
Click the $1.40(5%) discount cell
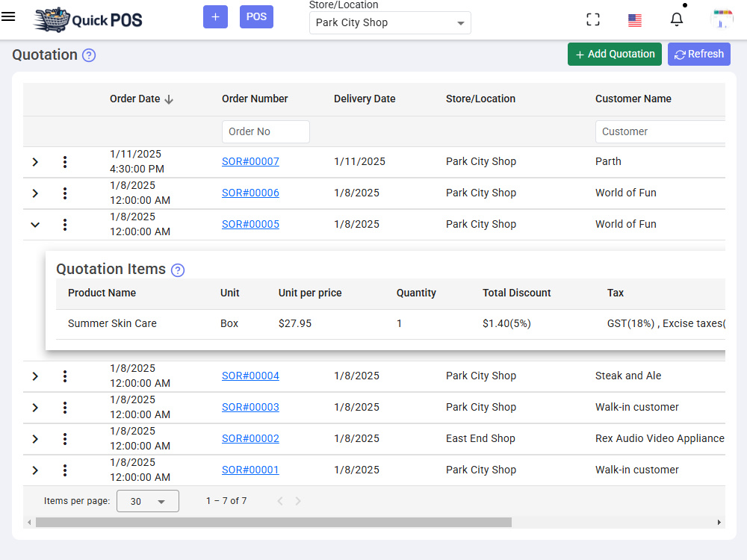click(506, 323)
